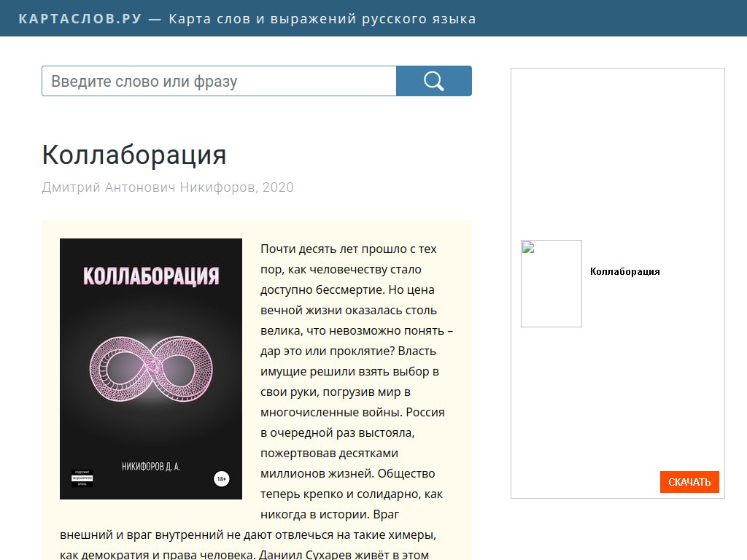Click the sentence 'Россия в очередной раз выстояла'
Viewport: 747px width, 560px height.
click(x=352, y=422)
